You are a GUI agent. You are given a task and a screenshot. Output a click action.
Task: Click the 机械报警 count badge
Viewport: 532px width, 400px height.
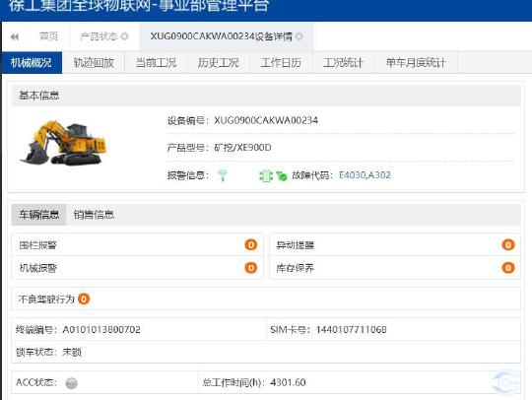point(251,268)
